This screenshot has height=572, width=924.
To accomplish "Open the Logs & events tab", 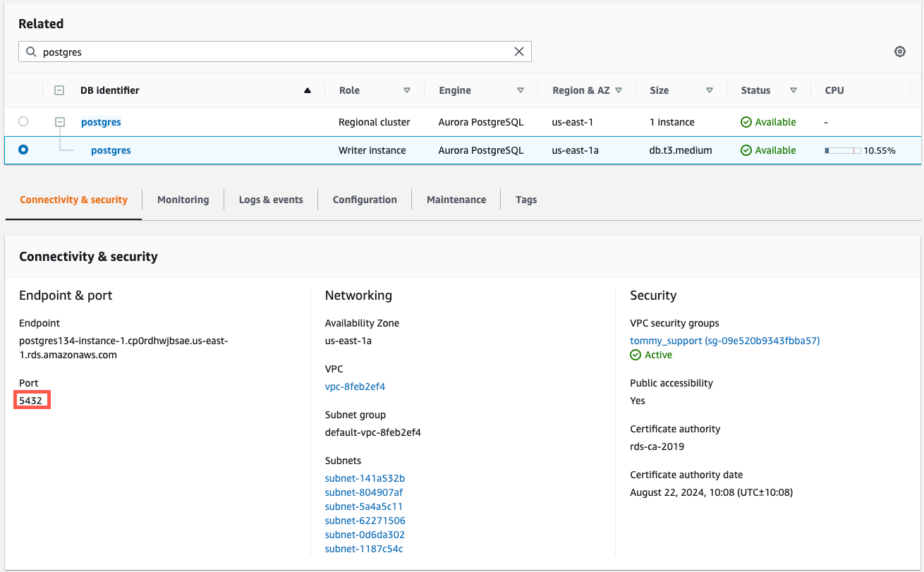I will pos(271,200).
